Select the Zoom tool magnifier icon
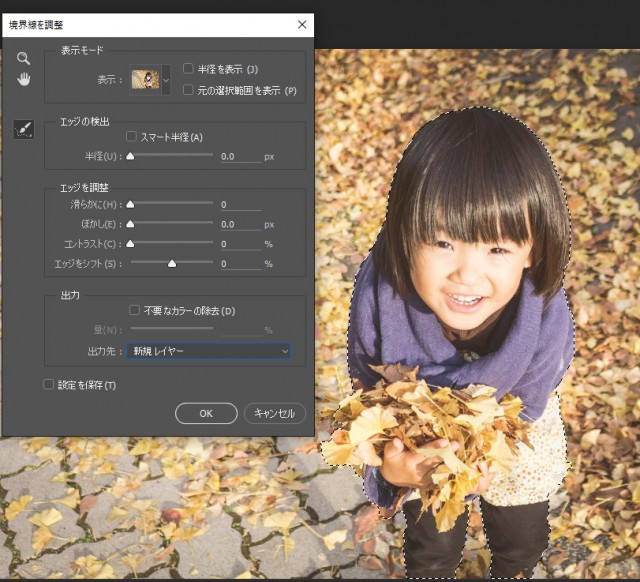Screen dimensions: 640x582 click(x=23, y=59)
